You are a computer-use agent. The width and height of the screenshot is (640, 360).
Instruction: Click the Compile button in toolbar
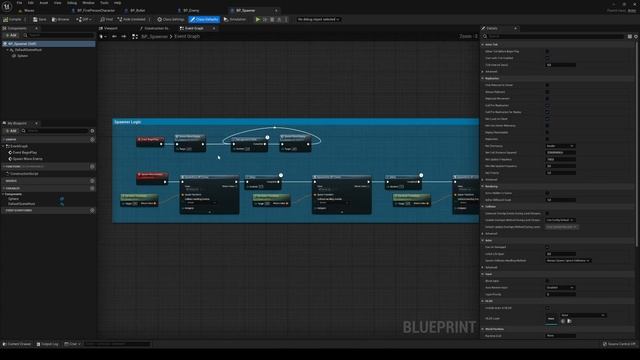(x=13, y=19)
